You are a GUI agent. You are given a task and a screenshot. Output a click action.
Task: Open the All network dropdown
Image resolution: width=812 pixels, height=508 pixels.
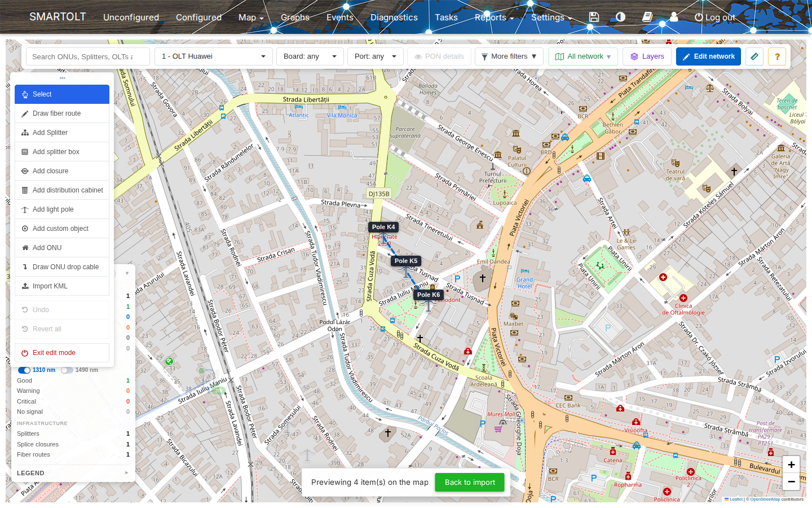coord(583,56)
